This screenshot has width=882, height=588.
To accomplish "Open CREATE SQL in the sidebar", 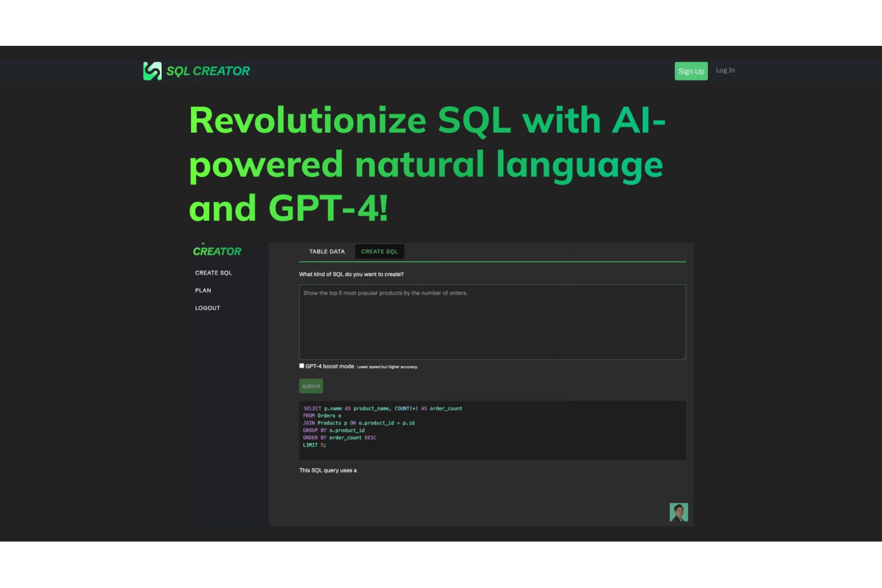I will click(x=213, y=273).
